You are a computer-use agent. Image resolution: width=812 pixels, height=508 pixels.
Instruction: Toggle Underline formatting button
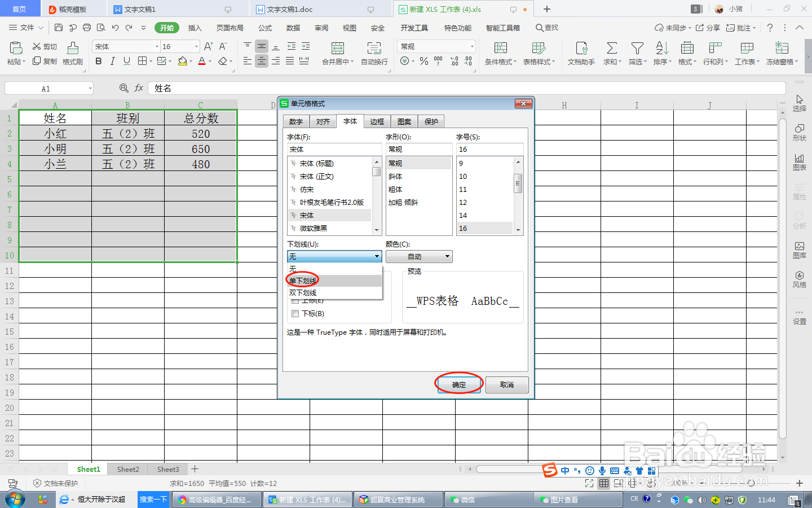(126, 61)
